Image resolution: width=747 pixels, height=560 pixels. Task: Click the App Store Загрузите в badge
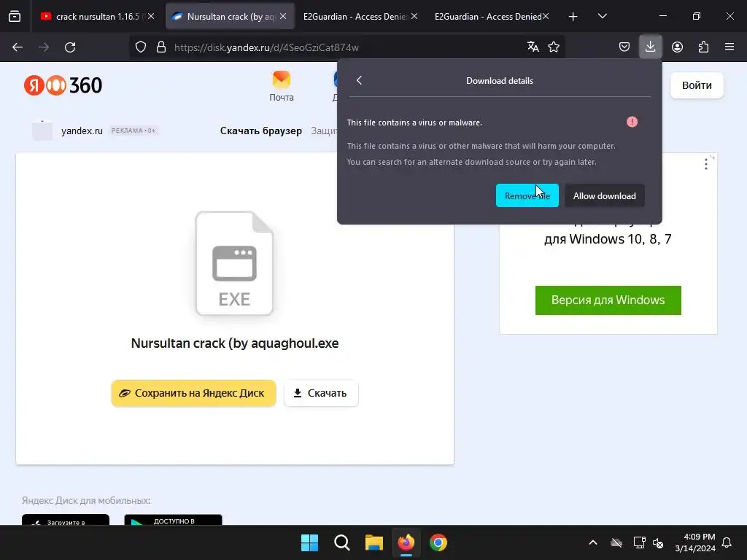pos(66,520)
